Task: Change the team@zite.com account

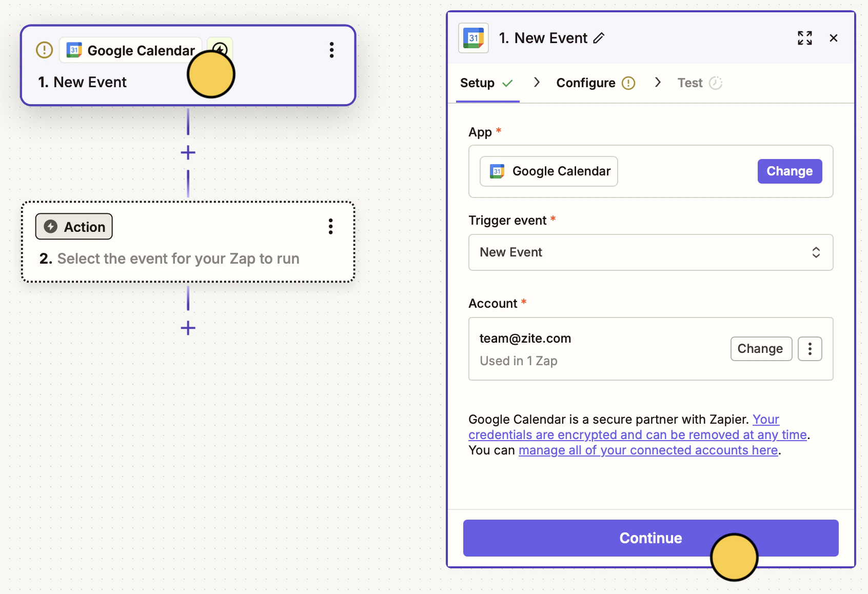Action: click(x=761, y=349)
